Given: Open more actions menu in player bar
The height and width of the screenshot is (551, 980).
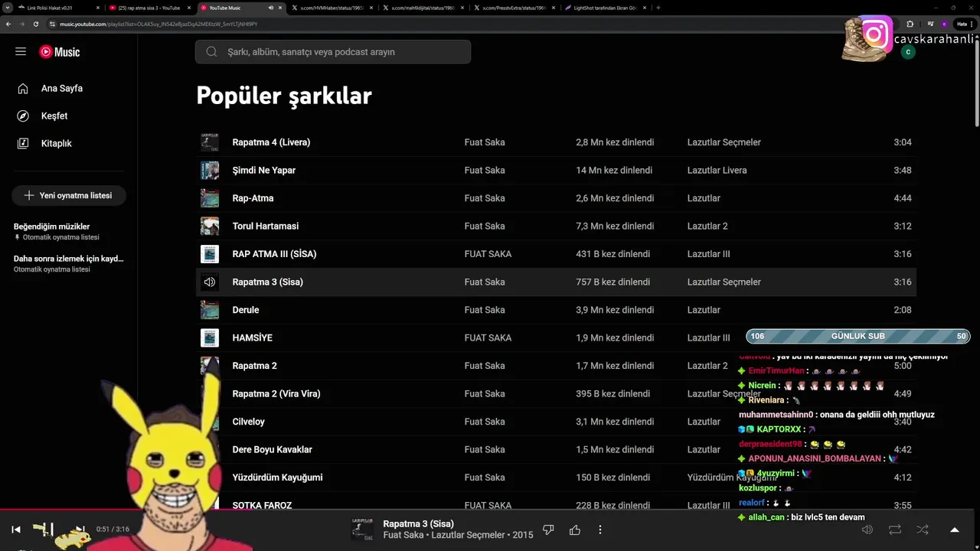Looking at the screenshot, I should pos(600,530).
